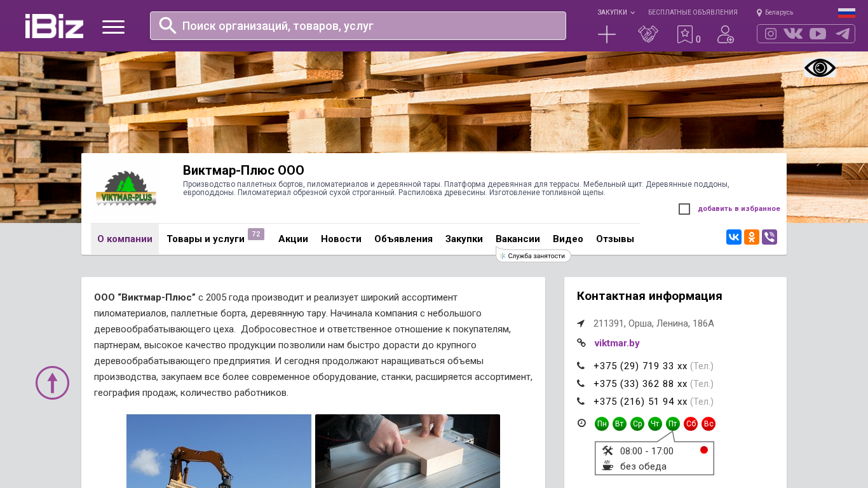Click 'добавить в избранное' link text
868x488 pixels.
coord(739,209)
